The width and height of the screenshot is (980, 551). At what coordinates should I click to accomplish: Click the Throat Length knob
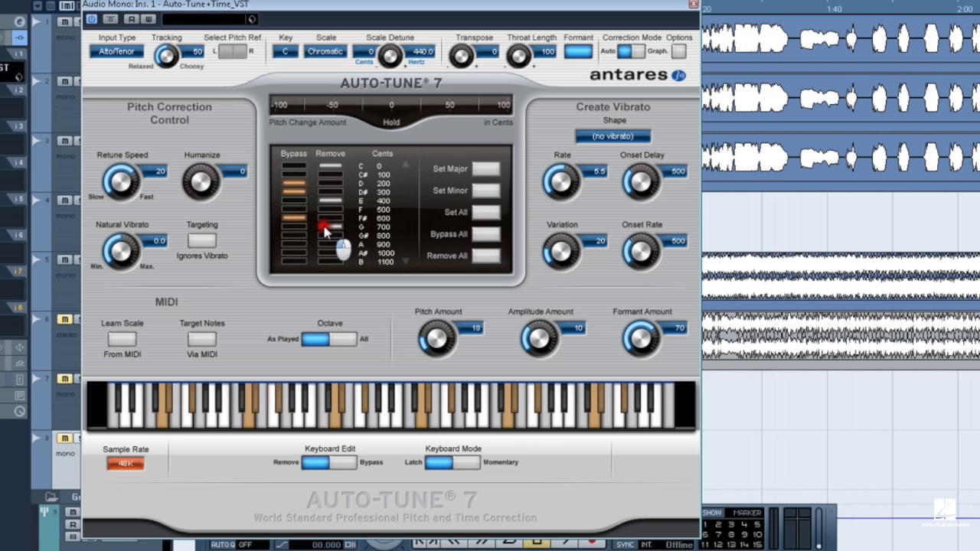pyautogui.click(x=518, y=56)
